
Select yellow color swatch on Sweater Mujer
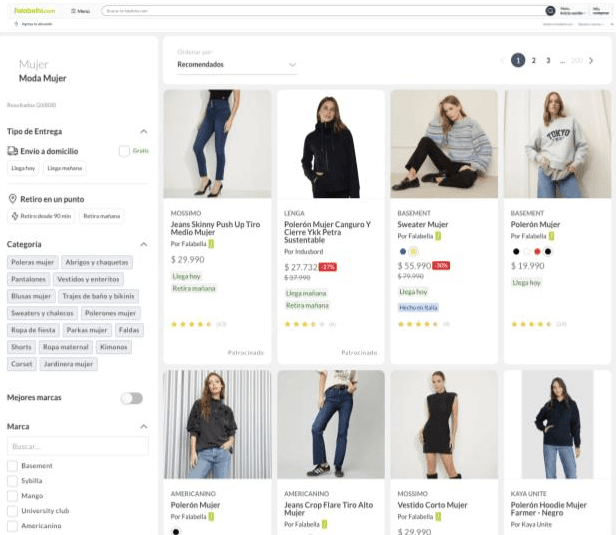click(x=413, y=251)
